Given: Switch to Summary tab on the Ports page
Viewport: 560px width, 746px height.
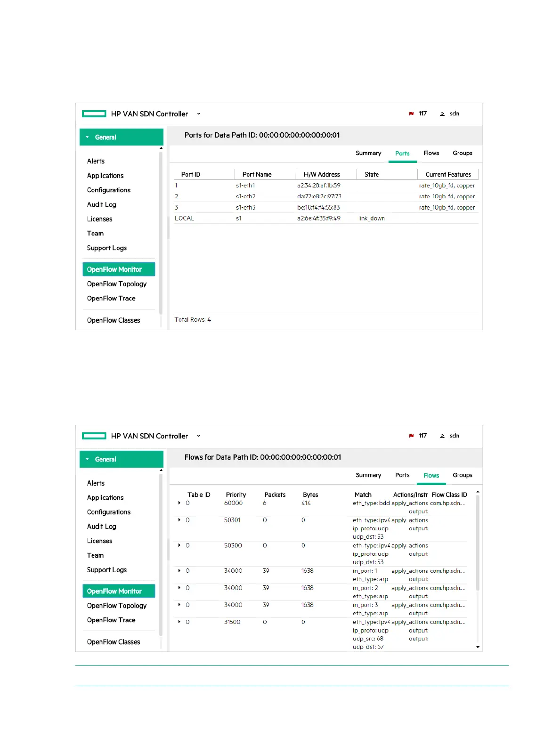Looking at the screenshot, I should pos(368,153).
